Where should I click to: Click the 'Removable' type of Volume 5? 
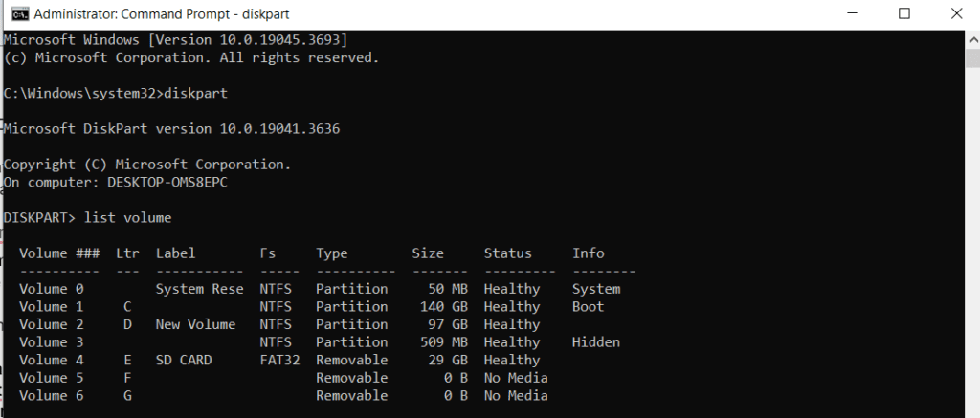351,378
